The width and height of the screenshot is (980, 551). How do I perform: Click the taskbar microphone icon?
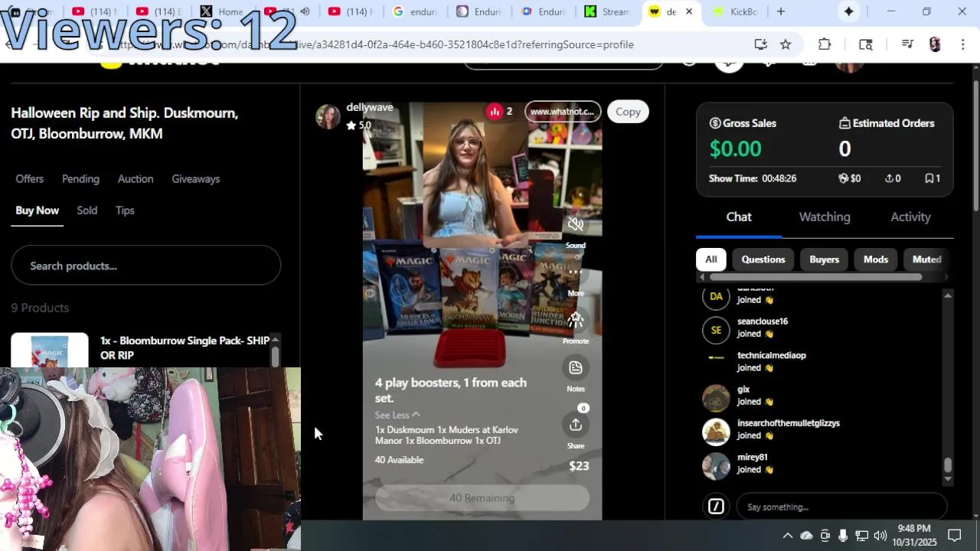843,536
